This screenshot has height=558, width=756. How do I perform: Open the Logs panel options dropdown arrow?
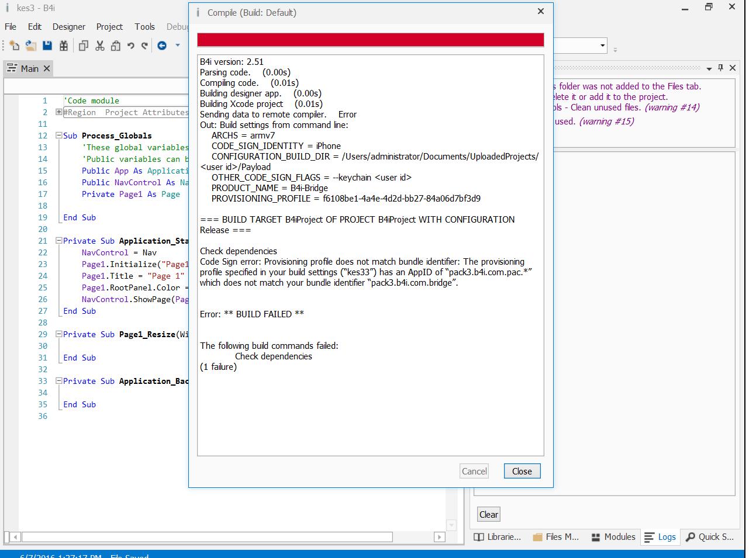pos(709,69)
